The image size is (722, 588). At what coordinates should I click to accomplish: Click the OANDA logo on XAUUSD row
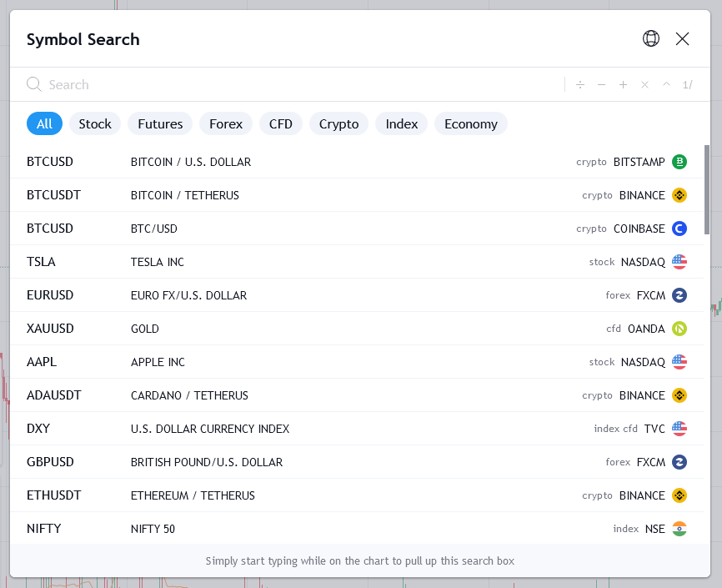(679, 329)
